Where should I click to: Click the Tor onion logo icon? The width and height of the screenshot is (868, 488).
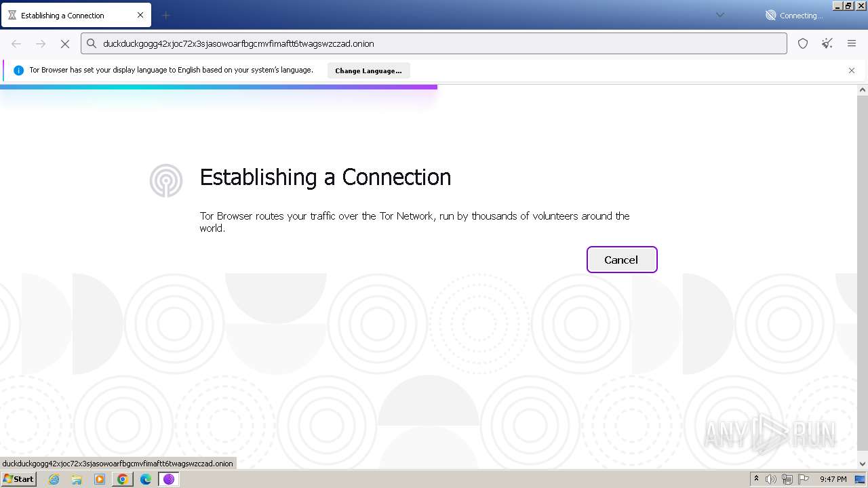point(166,181)
